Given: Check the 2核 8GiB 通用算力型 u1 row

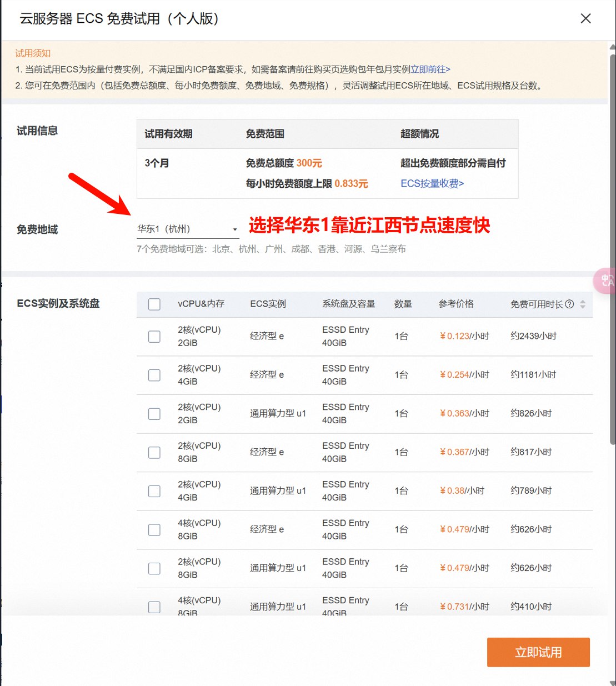Looking at the screenshot, I should tap(154, 568).
